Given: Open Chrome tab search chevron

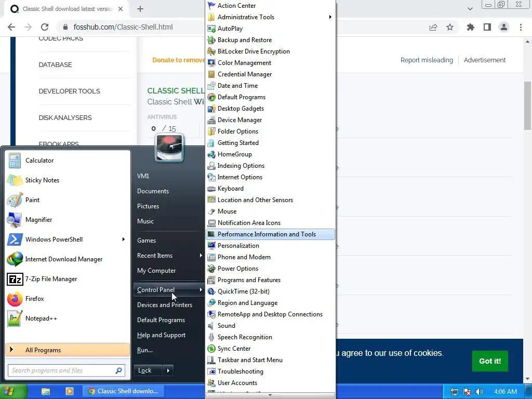Looking at the screenshot, I should 470,9.
